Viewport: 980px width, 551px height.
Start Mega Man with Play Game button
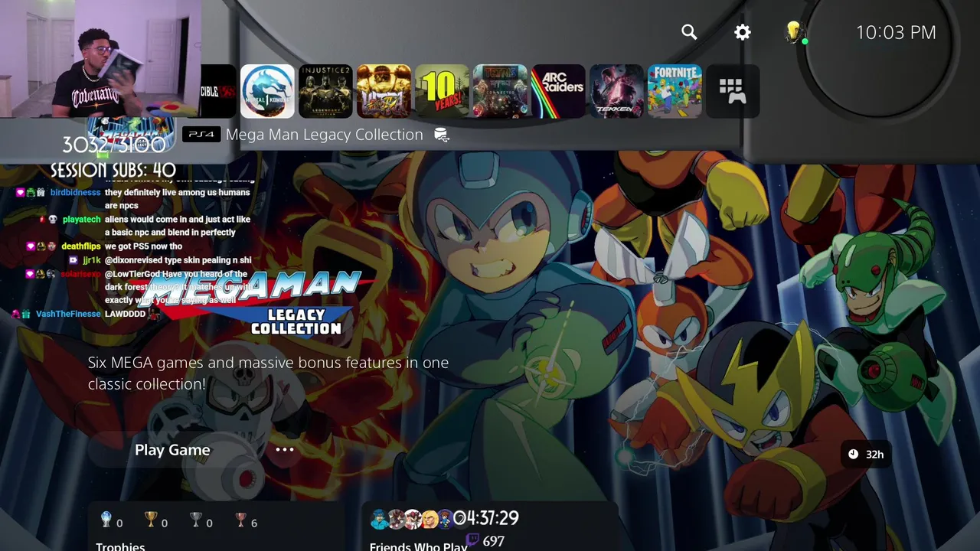(x=172, y=450)
